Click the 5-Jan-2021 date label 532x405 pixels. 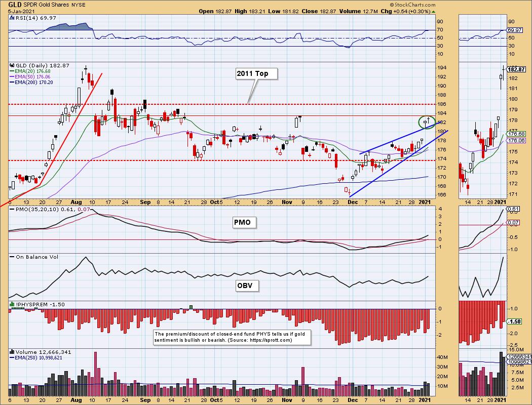coord(21,11)
